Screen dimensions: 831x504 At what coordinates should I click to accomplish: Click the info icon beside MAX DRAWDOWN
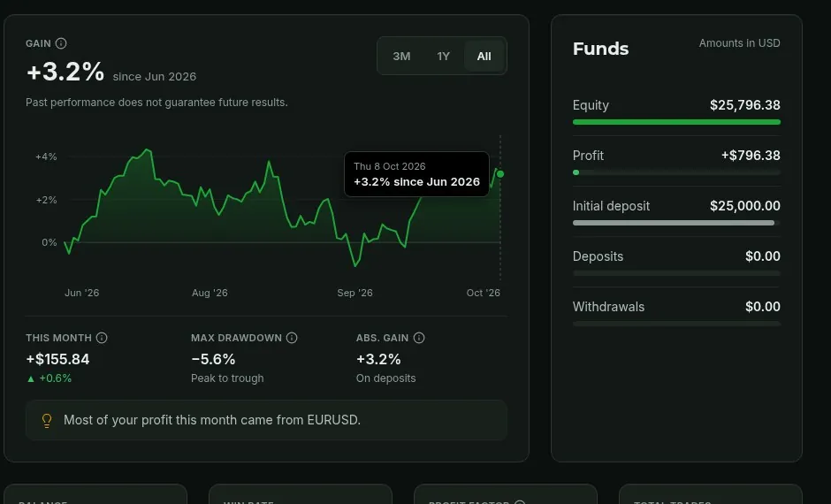point(292,338)
